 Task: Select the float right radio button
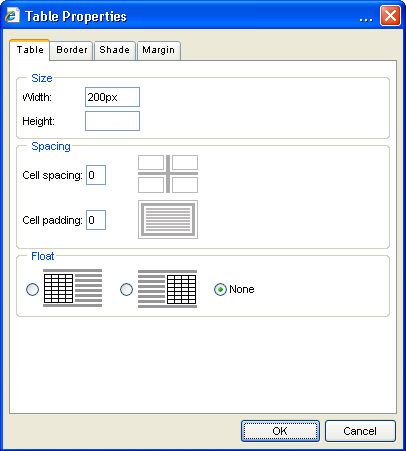126,289
